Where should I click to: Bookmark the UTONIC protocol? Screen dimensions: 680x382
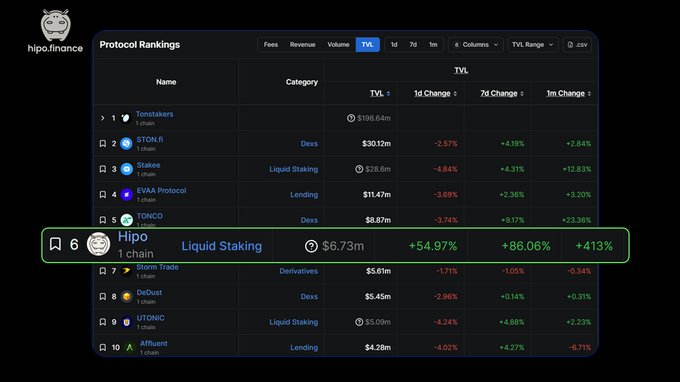103,322
